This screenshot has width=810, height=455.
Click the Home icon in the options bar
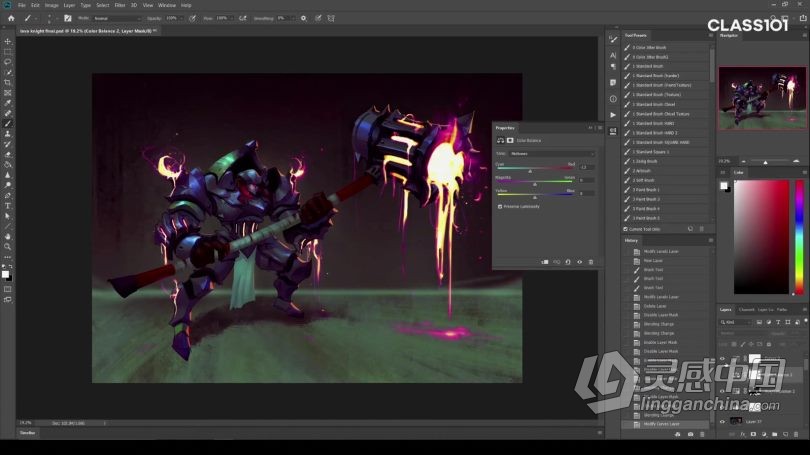(11, 18)
